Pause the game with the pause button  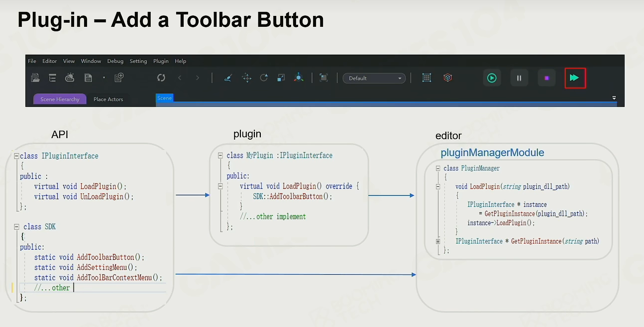pyautogui.click(x=519, y=78)
